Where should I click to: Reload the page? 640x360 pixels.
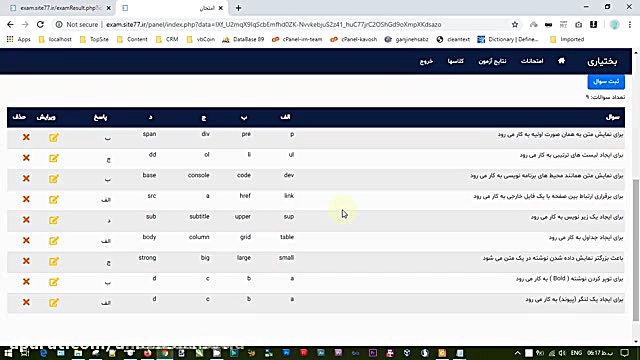coord(40,24)
